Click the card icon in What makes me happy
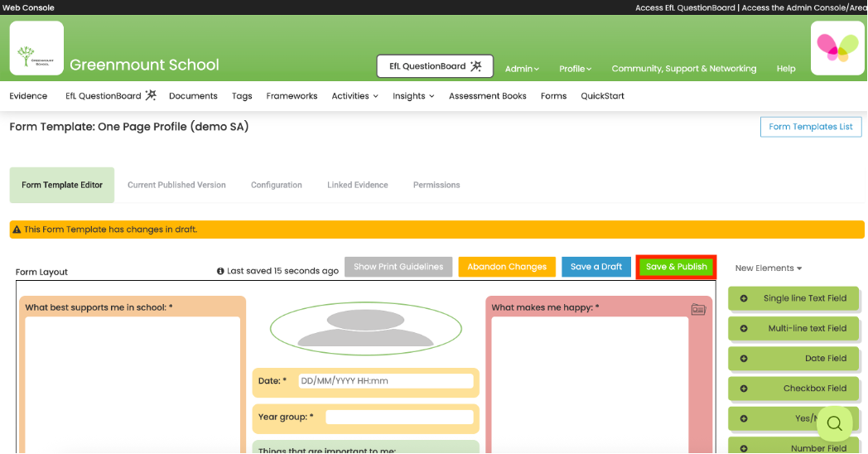Screen dimensions: 868x454 (698, 310)
